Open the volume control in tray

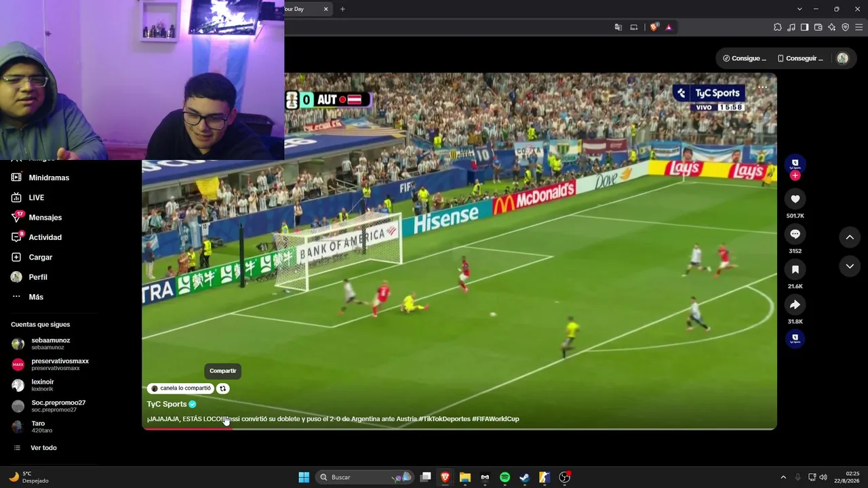[x=823, y=477]
